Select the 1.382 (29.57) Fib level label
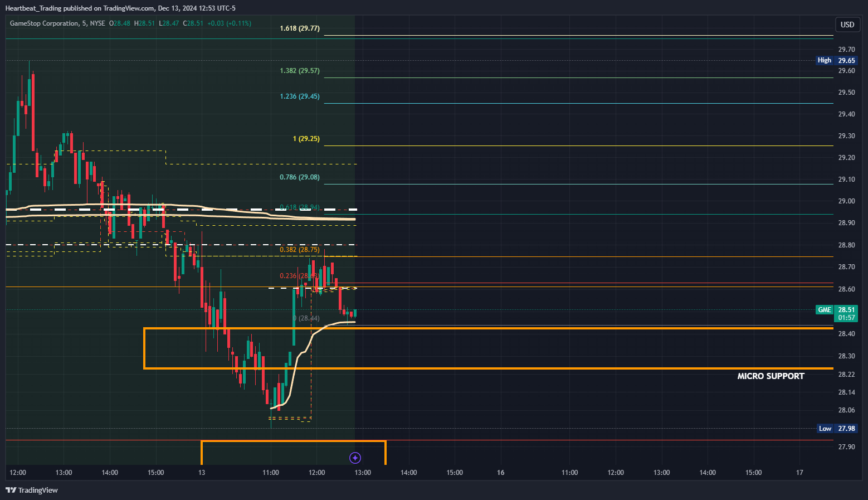 pos(300,71)
